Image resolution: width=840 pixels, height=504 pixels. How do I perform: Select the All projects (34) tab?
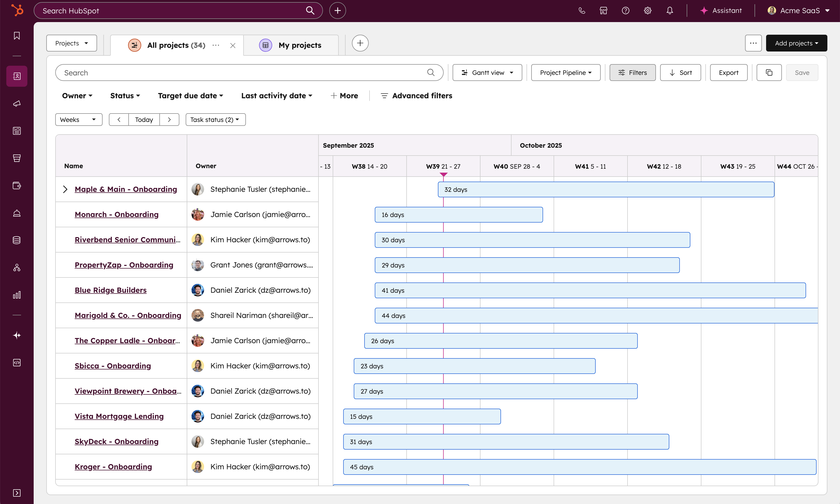[x=176, y=45]
